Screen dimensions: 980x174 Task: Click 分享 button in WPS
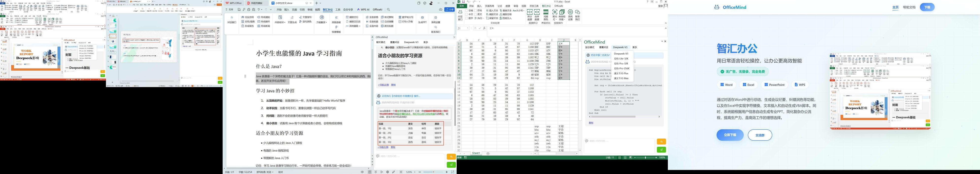449,10
